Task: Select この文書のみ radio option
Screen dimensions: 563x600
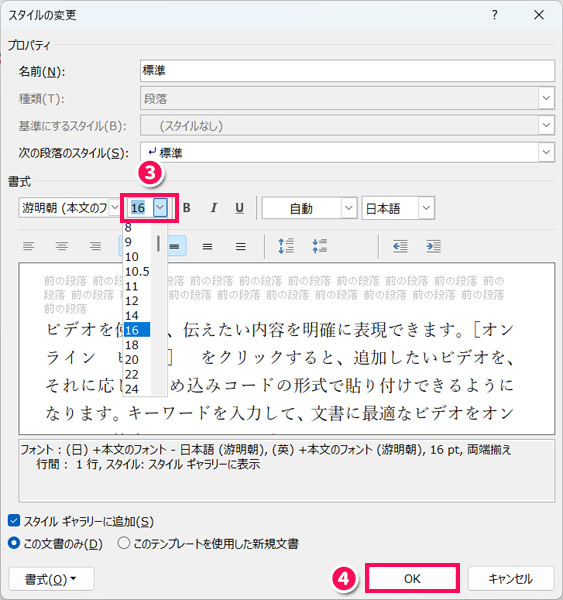Action: 14,543
